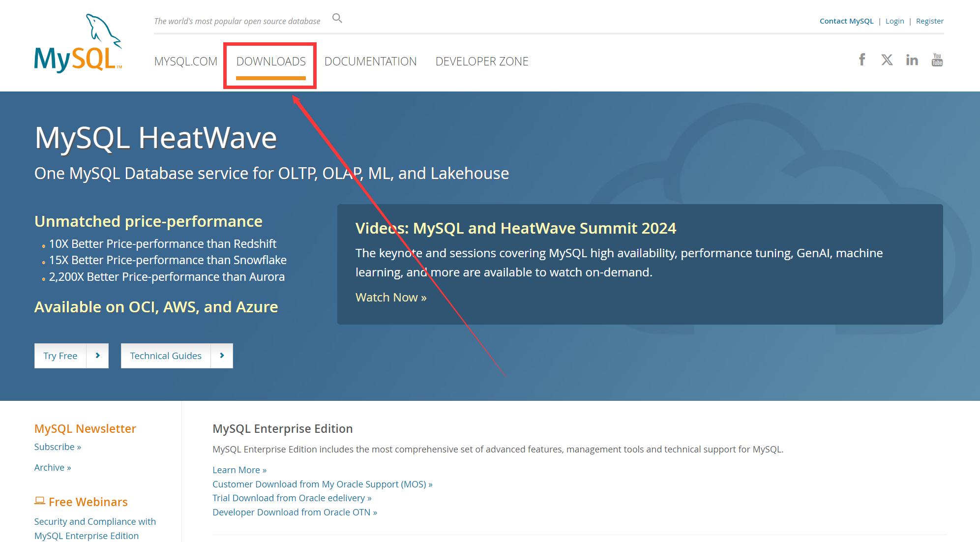
Task: Click the MySQL dolphin logo
Action: click(78, 43)
